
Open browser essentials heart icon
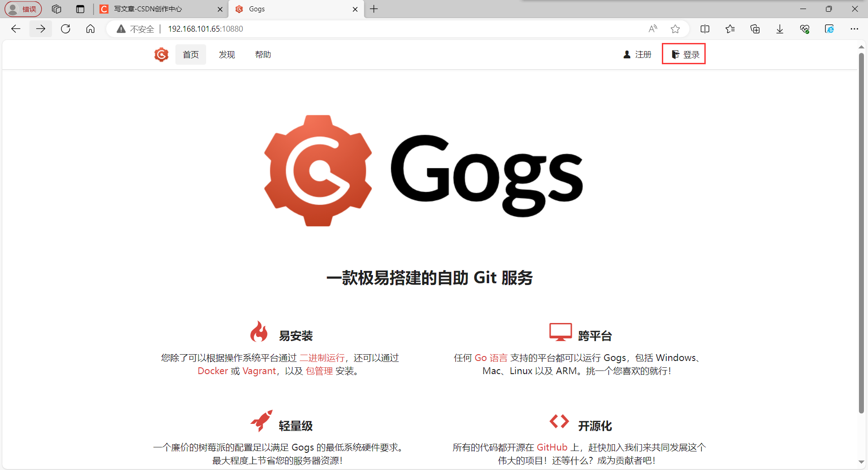coord(805,29)
